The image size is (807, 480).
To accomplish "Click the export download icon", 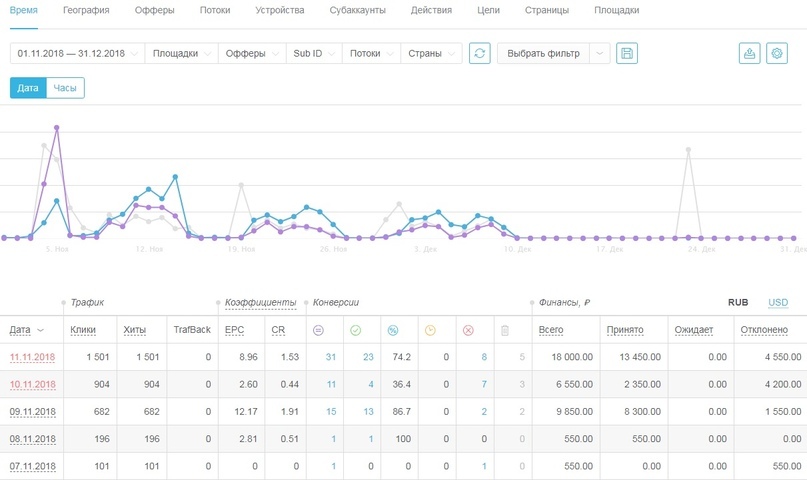I will (x=749, y=53).
